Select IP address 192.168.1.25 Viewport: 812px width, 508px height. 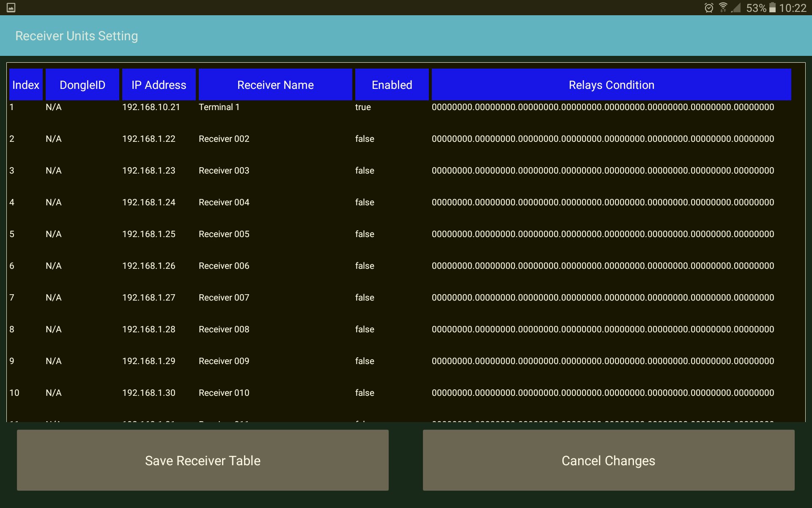(x=149, y=234)
